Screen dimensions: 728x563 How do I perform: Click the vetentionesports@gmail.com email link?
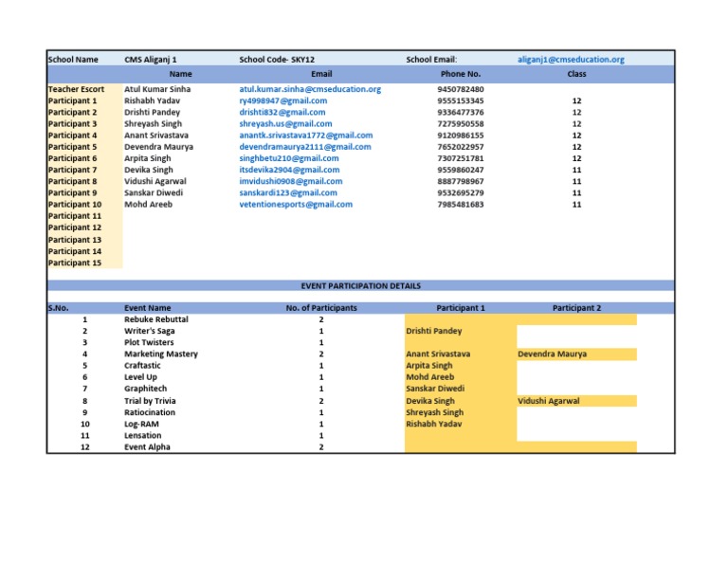click(296, 204)
